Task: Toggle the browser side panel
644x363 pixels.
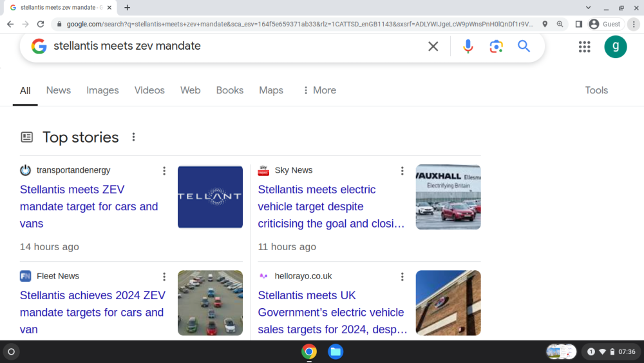Action: tap(579, 25)
